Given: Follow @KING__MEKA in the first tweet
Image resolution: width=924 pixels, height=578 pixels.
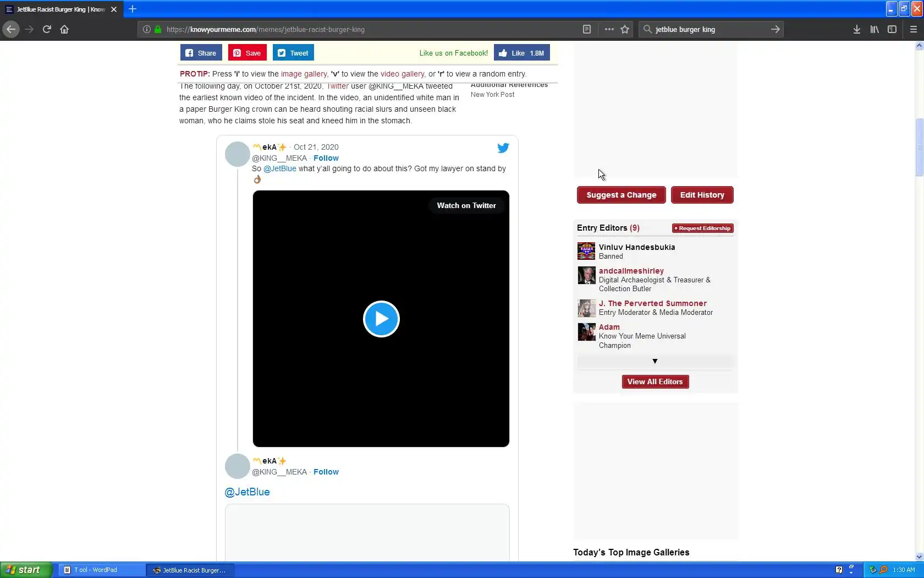Looking at the screenshot, I should 326,158.
